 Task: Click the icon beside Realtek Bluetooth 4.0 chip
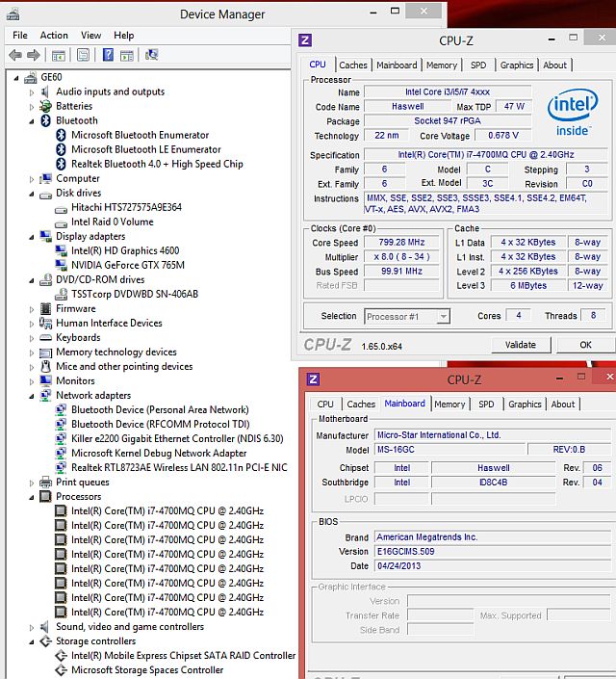(x=61, y=164)
